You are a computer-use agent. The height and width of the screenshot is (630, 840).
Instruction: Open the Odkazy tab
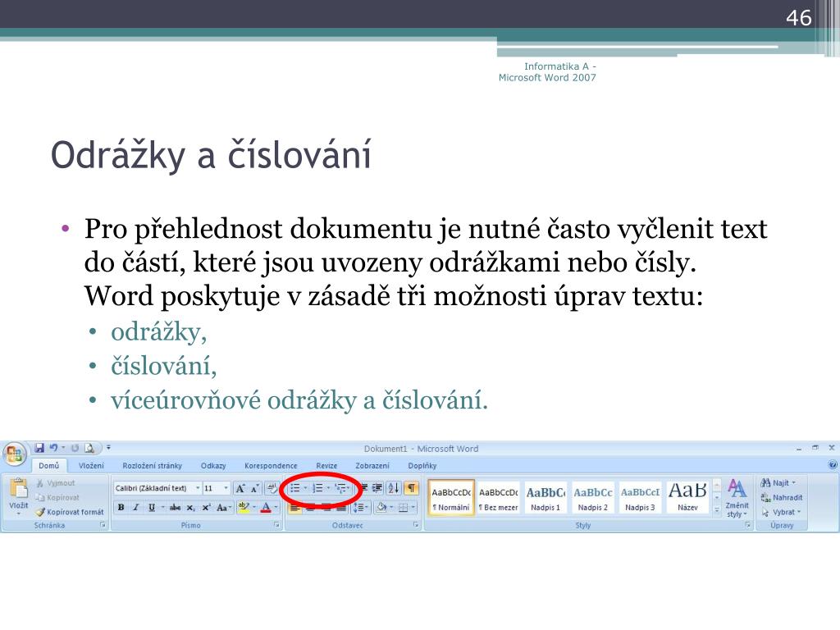click(x=213, y=466)
